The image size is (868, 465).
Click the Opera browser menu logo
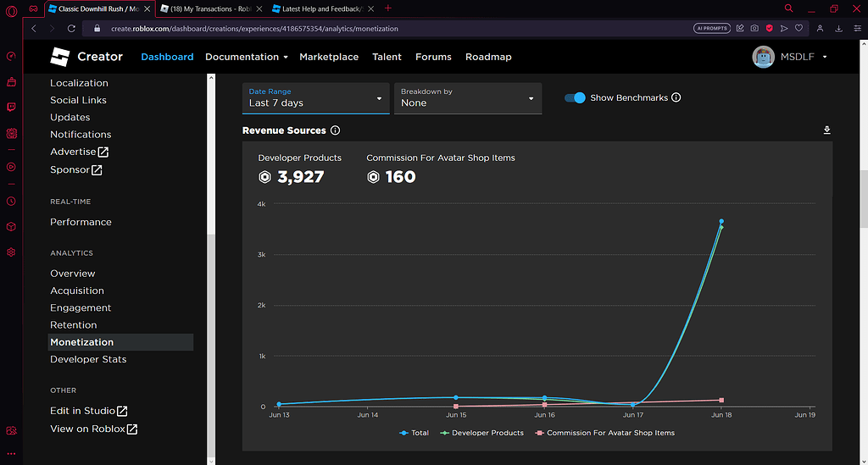tap(11, 10)
